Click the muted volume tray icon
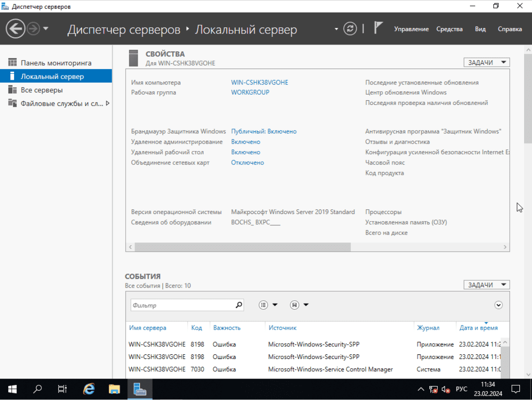532x400 pixels. pyautogui.click(x=446, y=389)
